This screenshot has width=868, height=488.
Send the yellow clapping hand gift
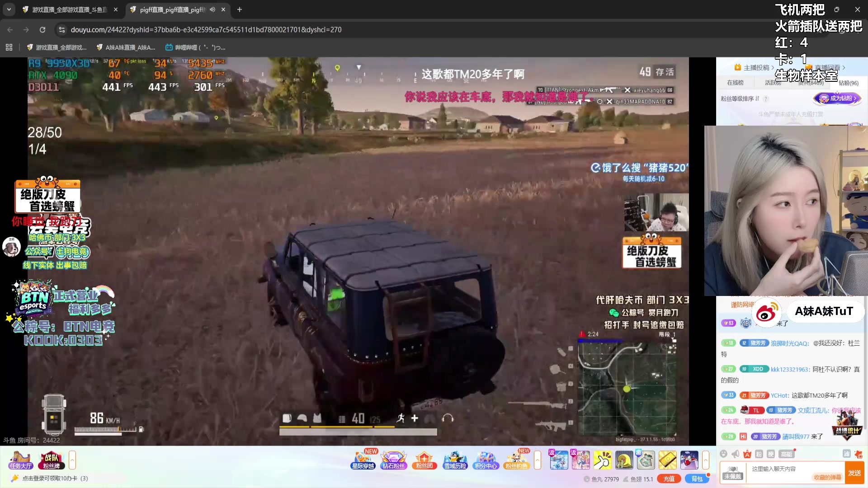(603, 460)
